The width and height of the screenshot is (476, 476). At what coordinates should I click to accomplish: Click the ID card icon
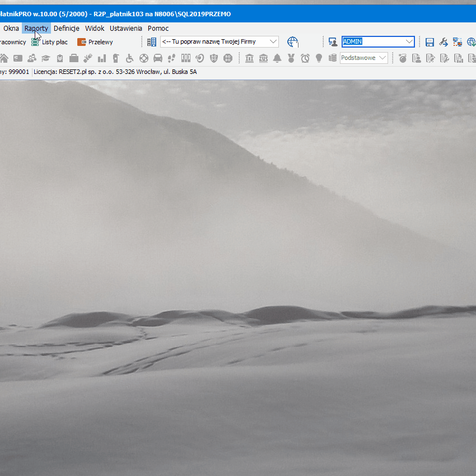tap(18, 58)
